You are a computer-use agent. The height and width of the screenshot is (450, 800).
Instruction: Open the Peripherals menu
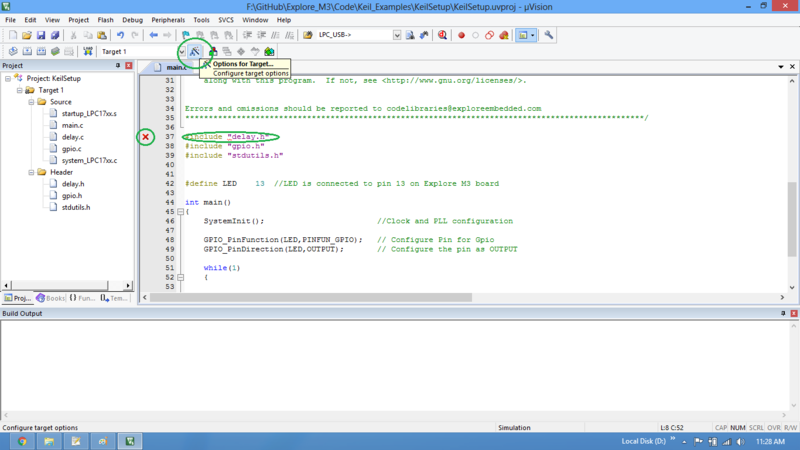[x=168, y=20]
